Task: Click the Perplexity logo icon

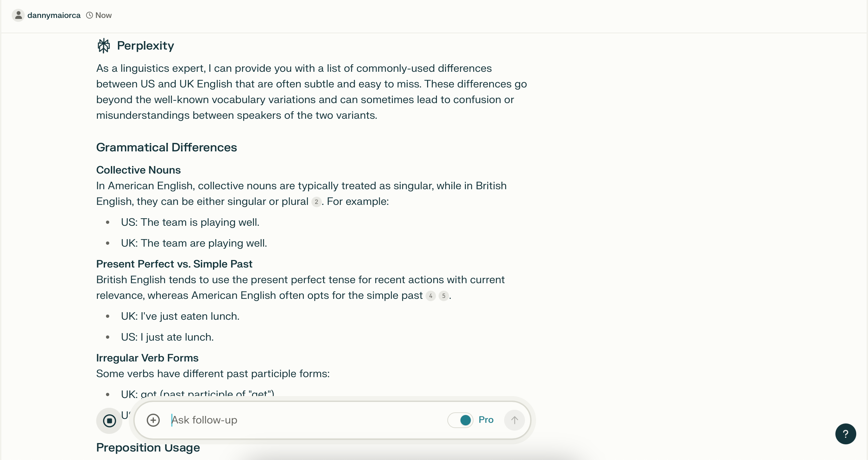Action: (103, 46)
